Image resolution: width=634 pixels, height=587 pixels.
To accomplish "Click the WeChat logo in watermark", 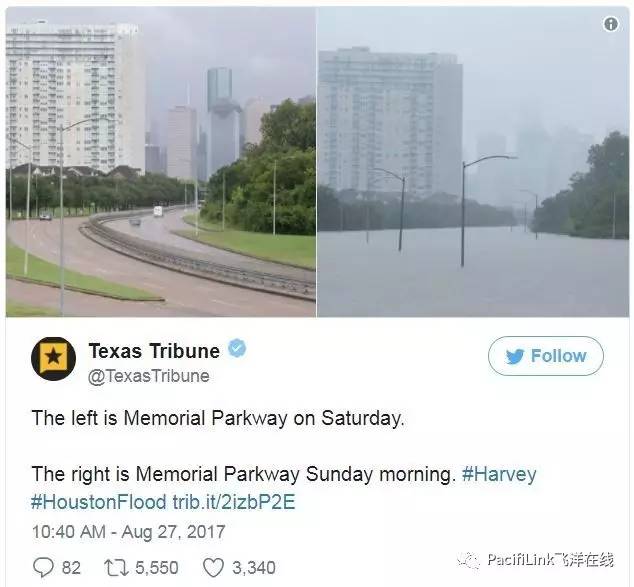I will [x=469, y=560].
